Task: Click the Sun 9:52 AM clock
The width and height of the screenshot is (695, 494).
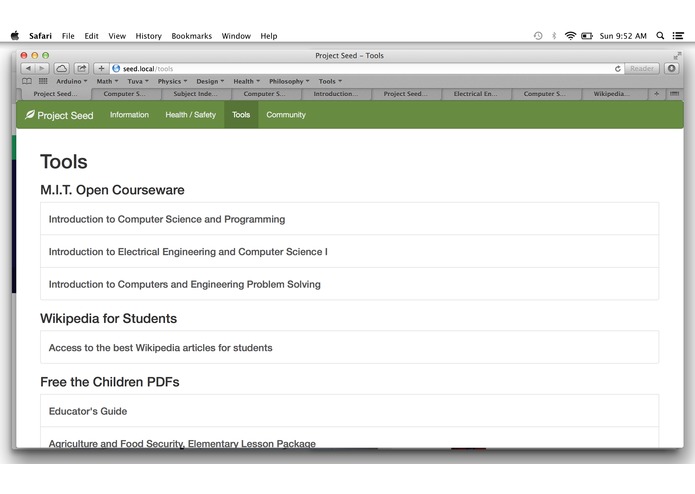Action: tap(623, 36)
